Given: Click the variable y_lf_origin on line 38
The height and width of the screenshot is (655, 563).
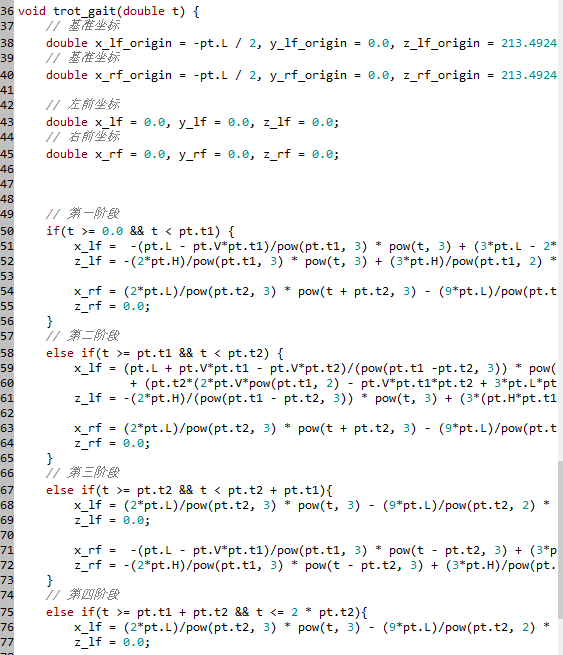Looking at the screenshot, I should (308, 43).
